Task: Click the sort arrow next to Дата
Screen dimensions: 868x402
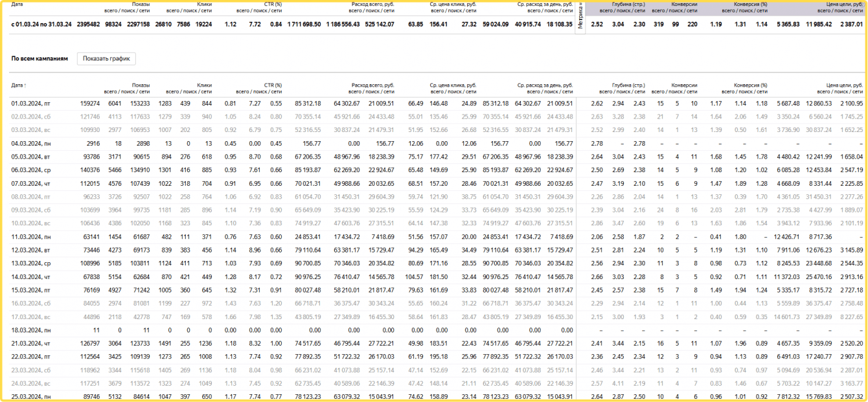Action: tap(25, 85)
